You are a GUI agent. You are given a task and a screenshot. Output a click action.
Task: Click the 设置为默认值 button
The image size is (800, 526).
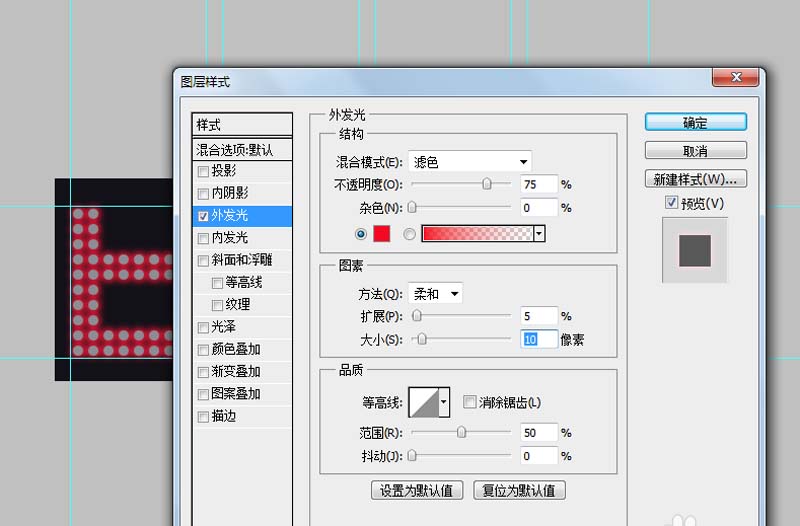417,490
